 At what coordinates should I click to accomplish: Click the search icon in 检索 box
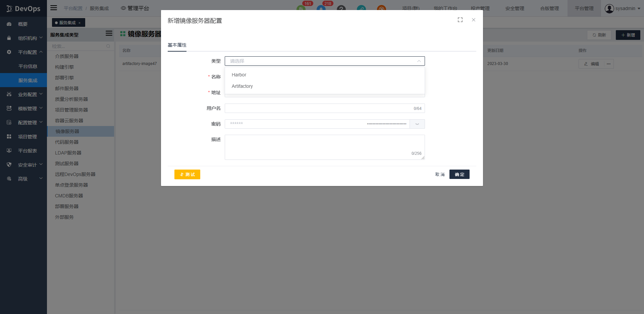pos(108,46)
